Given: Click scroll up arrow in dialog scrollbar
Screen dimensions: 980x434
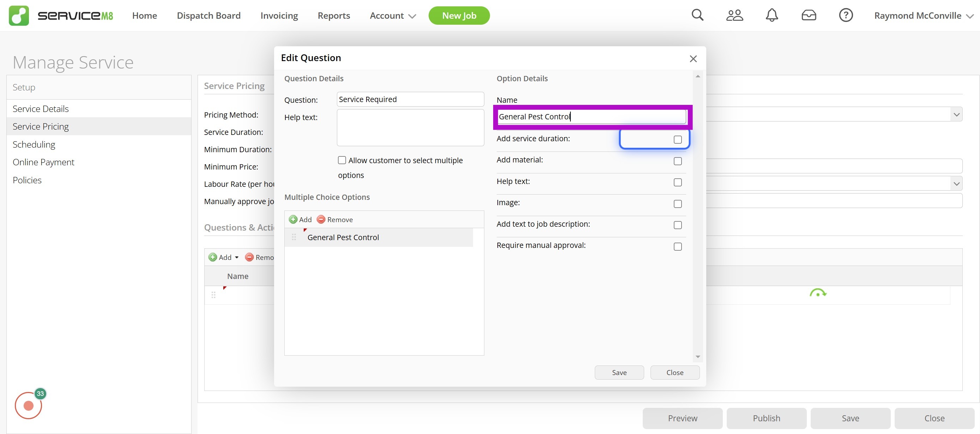Looking at the screenshot, I should point(697,77).
